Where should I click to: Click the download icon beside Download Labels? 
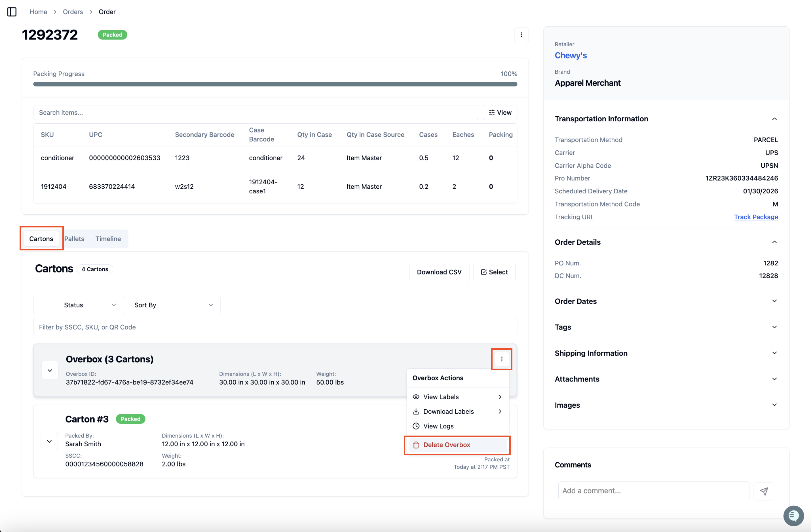click(x=416, y=411)
